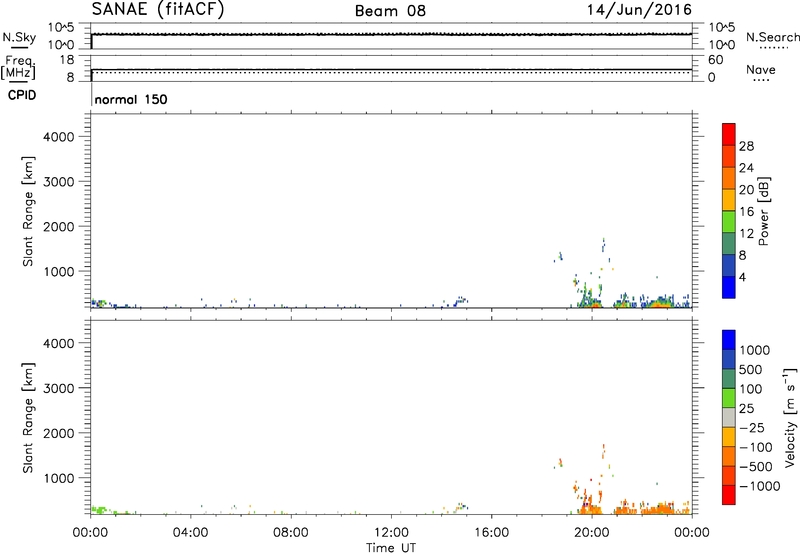Click the 25 label on Velocity colorbar
The width and height of the screenshot is (800, 554).
click(746, 409)
